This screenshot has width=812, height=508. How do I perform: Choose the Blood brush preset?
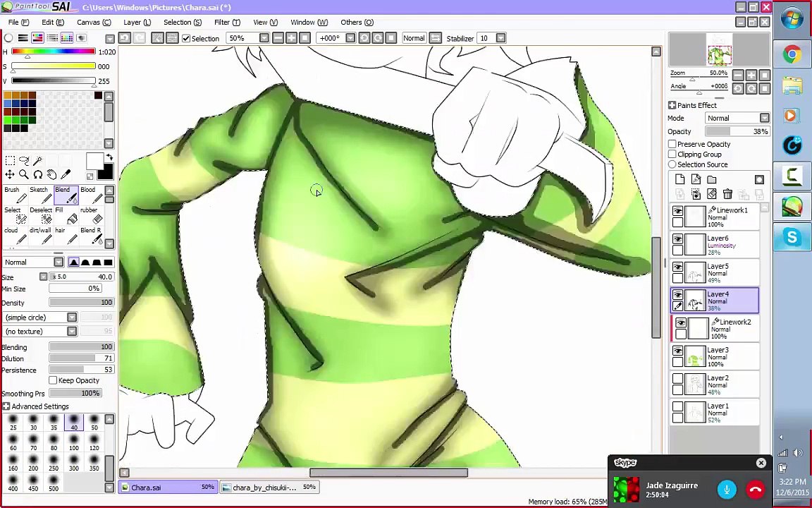click(x=92, y=195)
